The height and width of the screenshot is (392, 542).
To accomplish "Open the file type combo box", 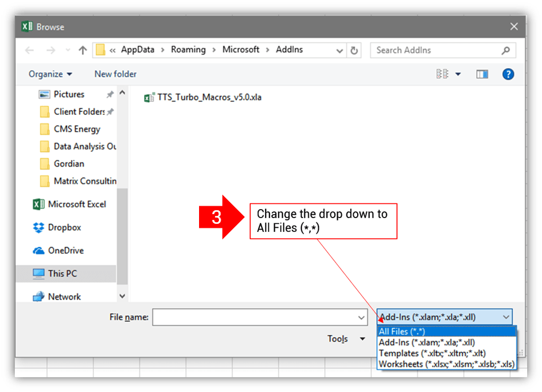I will [x=444, y=317].
